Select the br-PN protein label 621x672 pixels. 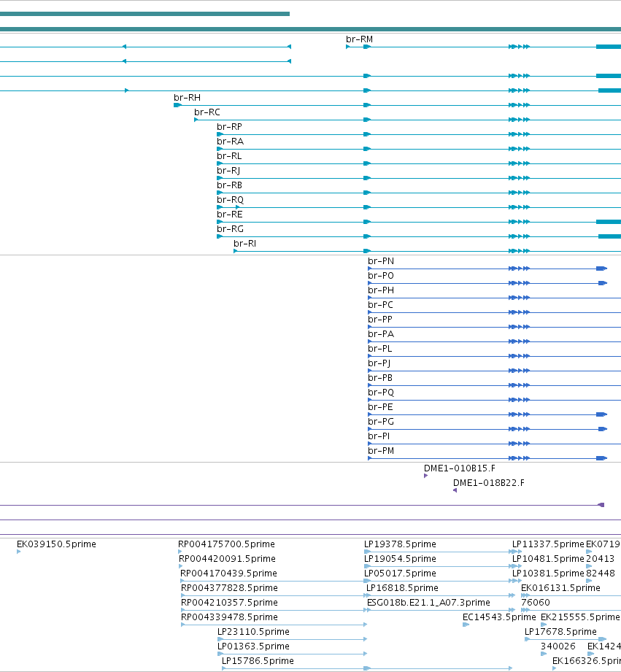pyautogui.click(x=381, y=260)
